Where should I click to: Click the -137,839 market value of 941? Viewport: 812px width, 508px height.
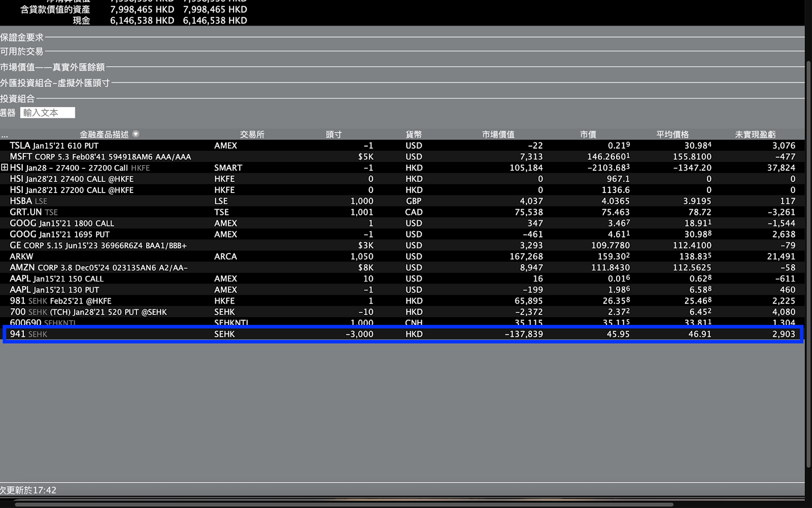pos(524,334)
